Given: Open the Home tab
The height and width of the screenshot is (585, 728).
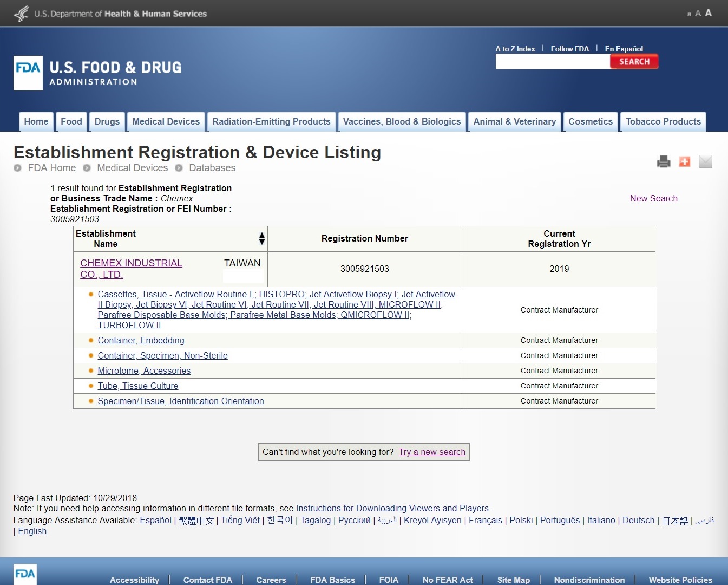Looking at the screenshot, I should tap(36, 122).
